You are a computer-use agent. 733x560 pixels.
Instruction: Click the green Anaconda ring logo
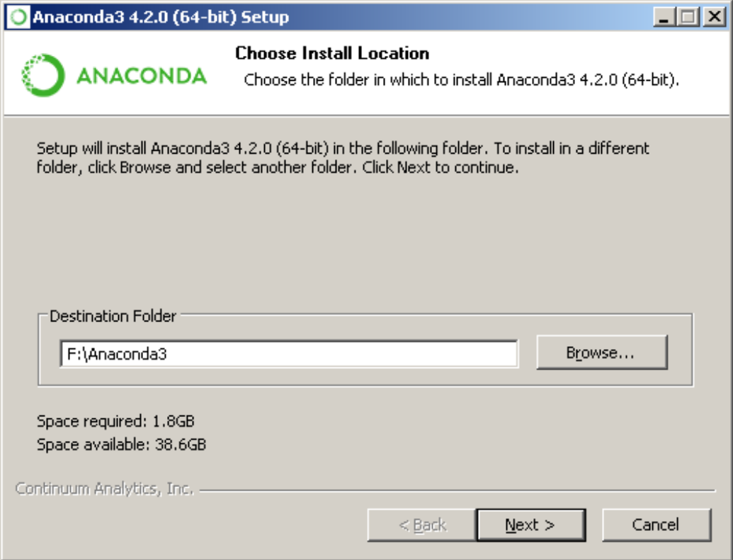[x=42, y=75]
